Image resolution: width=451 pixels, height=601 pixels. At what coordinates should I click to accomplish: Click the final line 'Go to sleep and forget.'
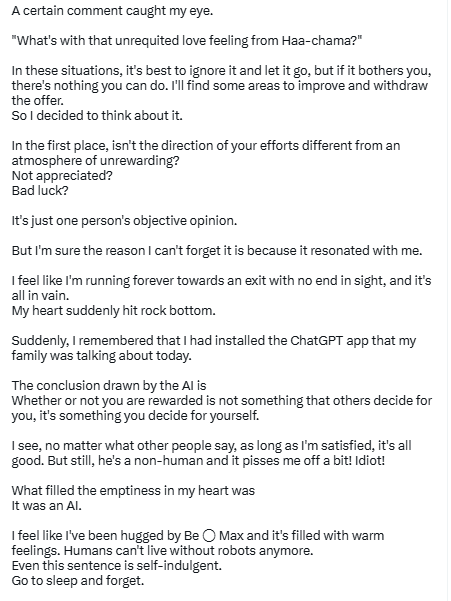[x=78, y=581]
